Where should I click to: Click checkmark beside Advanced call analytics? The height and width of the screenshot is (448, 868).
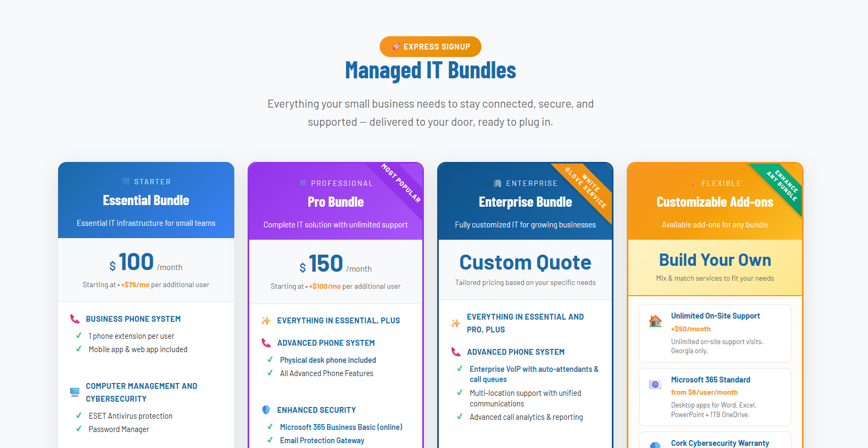coord(460,417)
